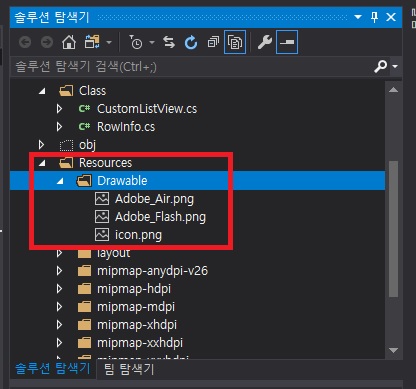The width and height of the screenshot is (416, 389).
Task: Click the Back navigation arrow in toolbar
Action: (25, 42)
